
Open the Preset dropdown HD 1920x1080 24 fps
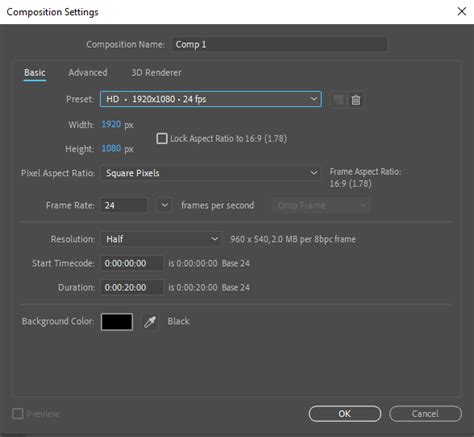(x=211, y=99)
